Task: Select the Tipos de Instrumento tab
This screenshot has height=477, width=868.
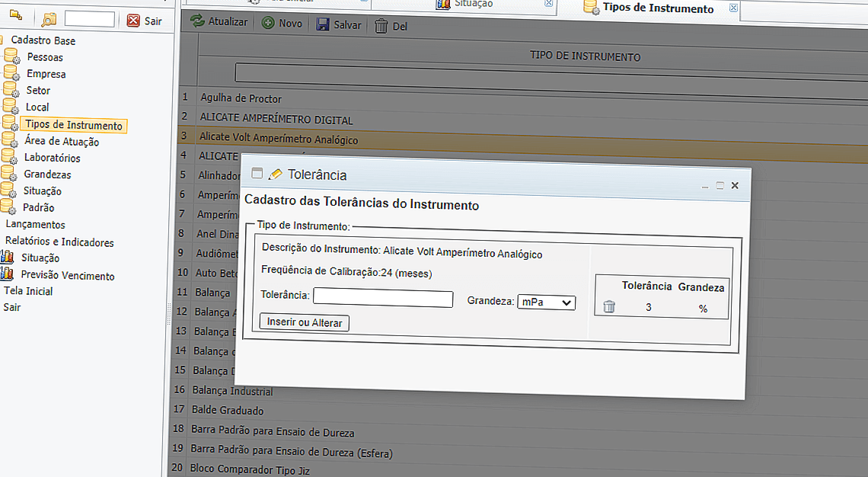Action: (657, 8)
